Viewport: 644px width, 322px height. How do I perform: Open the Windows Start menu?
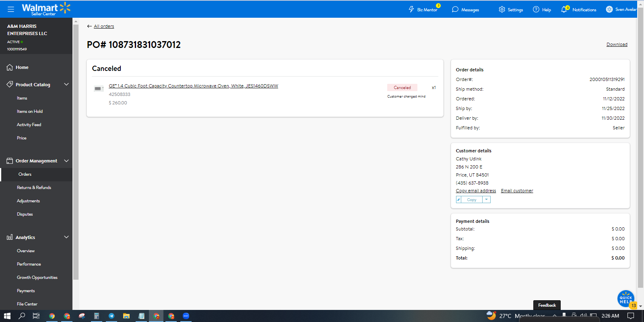click(7, 316)
